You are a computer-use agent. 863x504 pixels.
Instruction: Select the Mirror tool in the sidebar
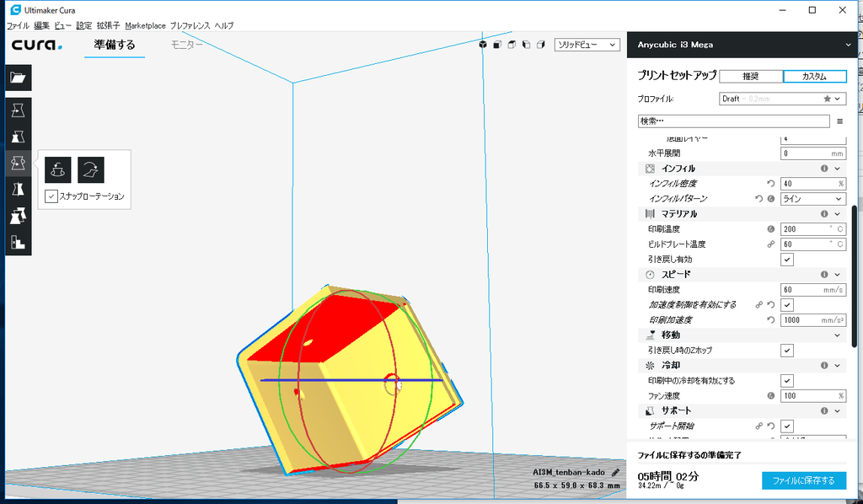pyautogui.click(x=19, y=190)
